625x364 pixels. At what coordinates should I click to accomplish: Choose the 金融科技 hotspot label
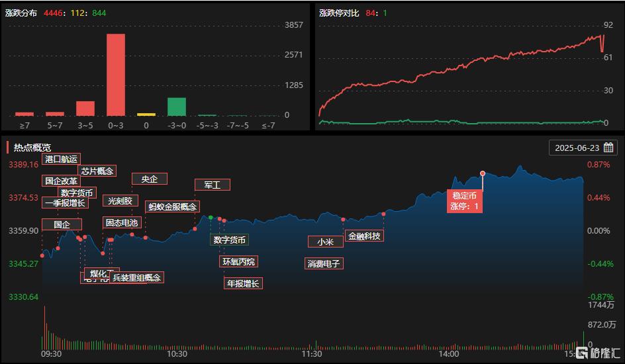[x=364, y=236]
